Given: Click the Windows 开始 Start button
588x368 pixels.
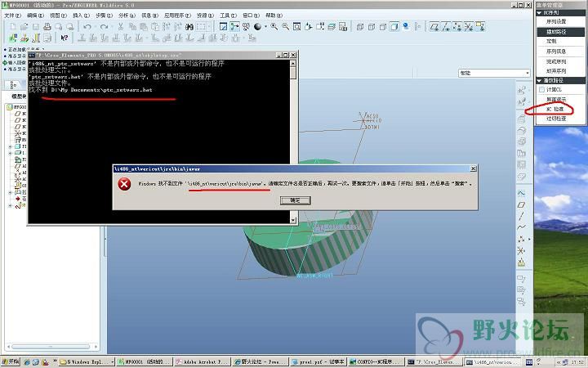Looking at the screenshot, I should coord(10,361).
